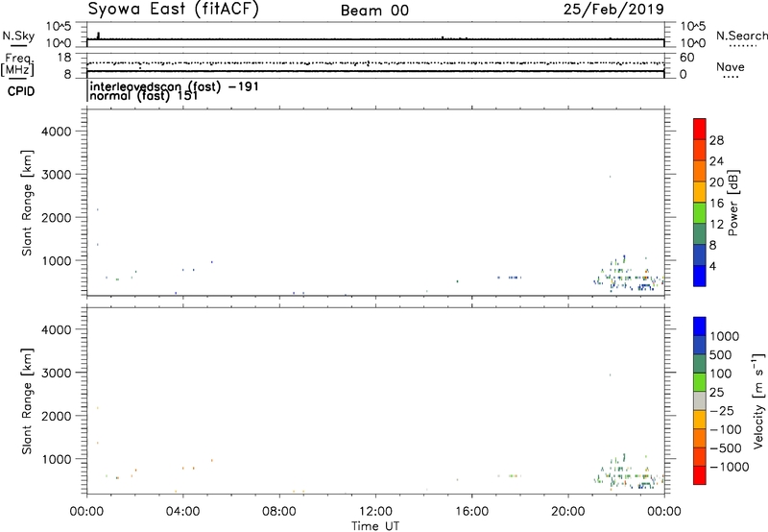The image size is (768, 532).
Task: Click 'Slant Range [km]' label of power panel
Action: [x=27, y=203]
